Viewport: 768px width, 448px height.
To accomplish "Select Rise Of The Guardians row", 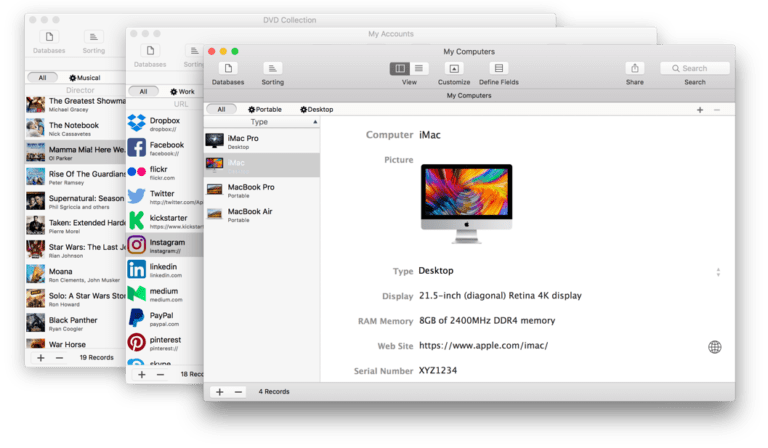I will pyautogui.click(x=75, y=177).
